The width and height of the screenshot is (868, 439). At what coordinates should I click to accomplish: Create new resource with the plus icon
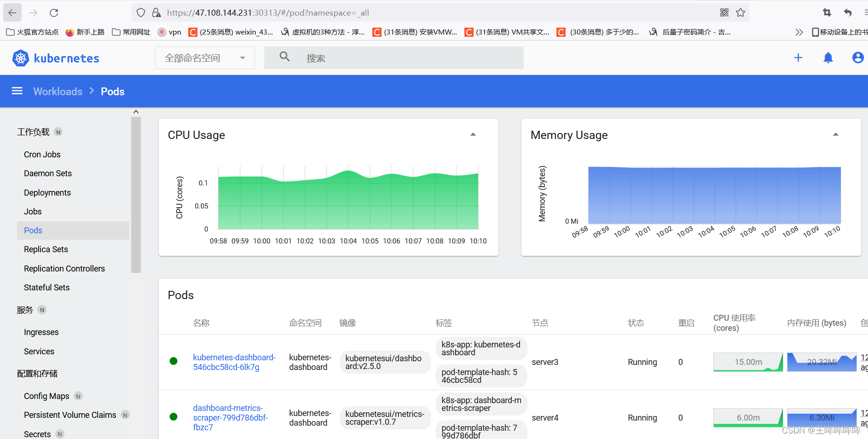799,58
